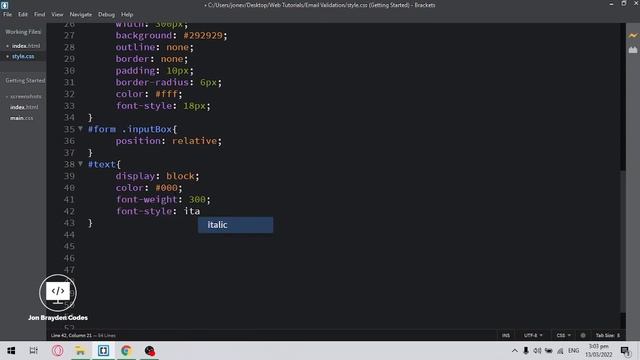Select the italic autocomplete suggestion
The width and height of the screenshot is (640, 360).
tap(236, 225)
